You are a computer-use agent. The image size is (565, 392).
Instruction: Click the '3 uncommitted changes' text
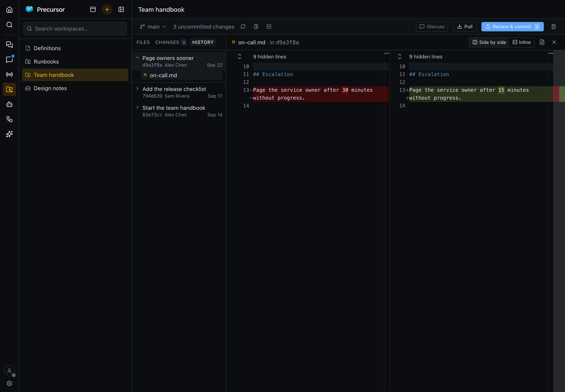(x=204, y=26)
